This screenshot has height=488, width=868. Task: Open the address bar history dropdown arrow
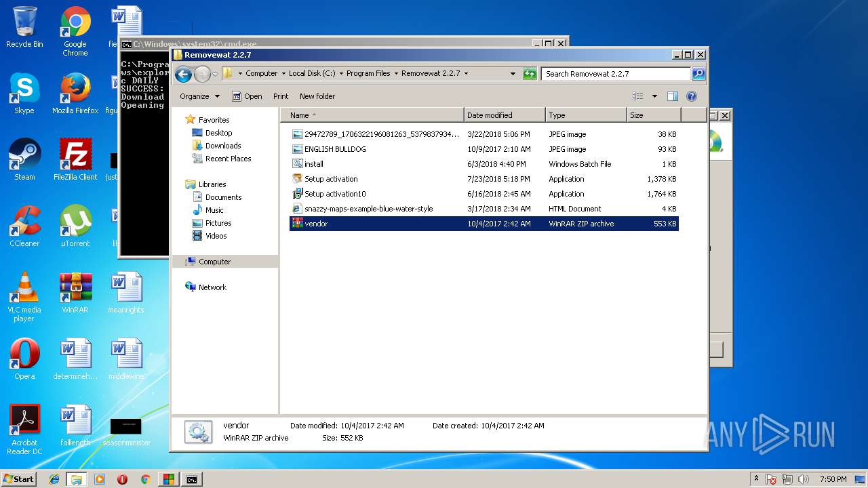pyautogui.click(x=513, y=74)
